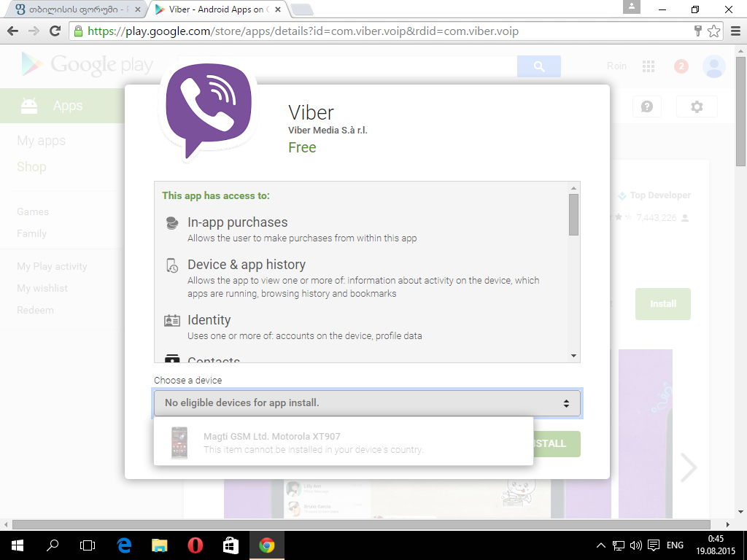Click the green secure padlock icon
This screenshot has width=747, height=560.
(x=77, y=31)
